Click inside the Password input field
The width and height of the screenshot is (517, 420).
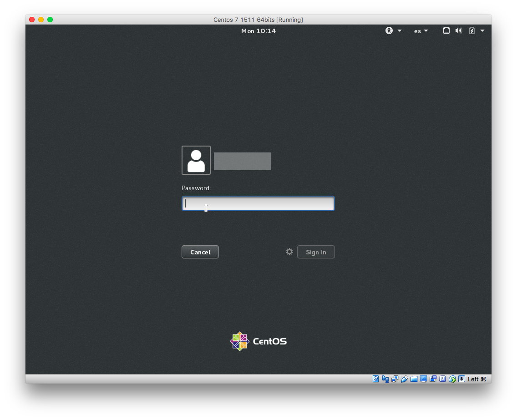click(258, 203)
